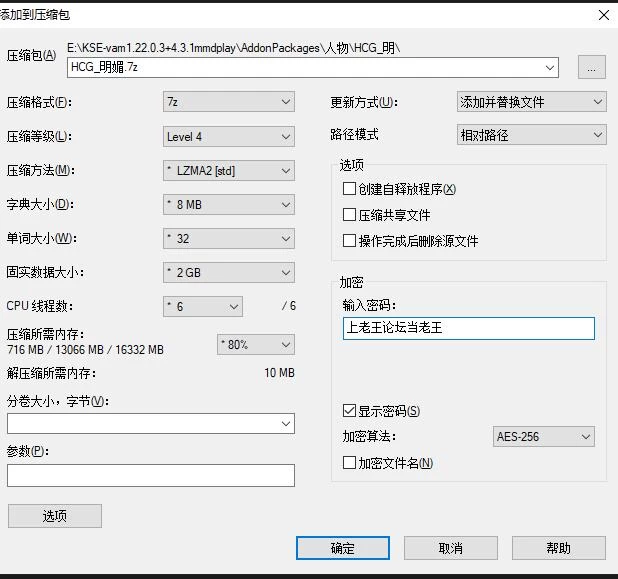Click the archive folder path text E:\KSE-vam
Viewport: 618px width, 579px height.
point(234,48)
